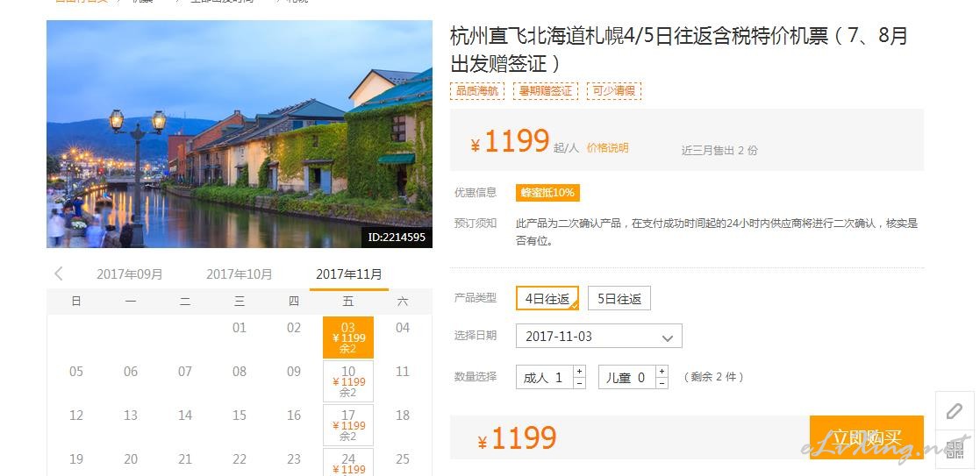Switch to 2017年10月 tab

240,274
